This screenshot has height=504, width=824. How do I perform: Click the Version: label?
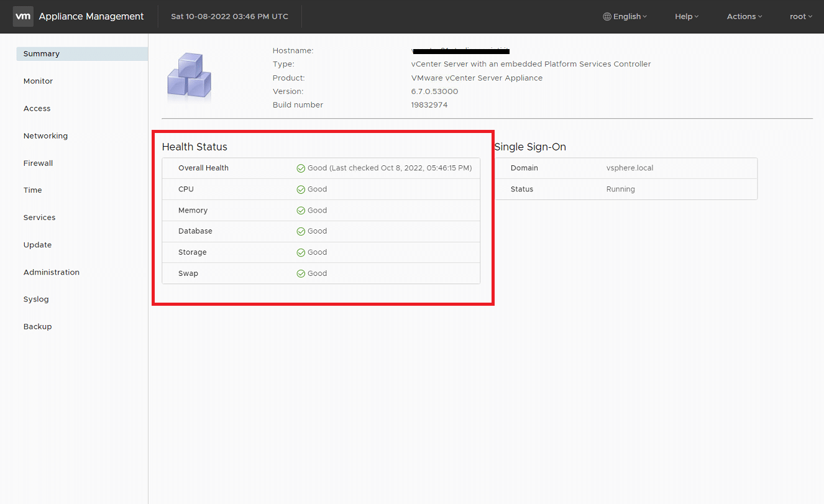pos(288,91)
